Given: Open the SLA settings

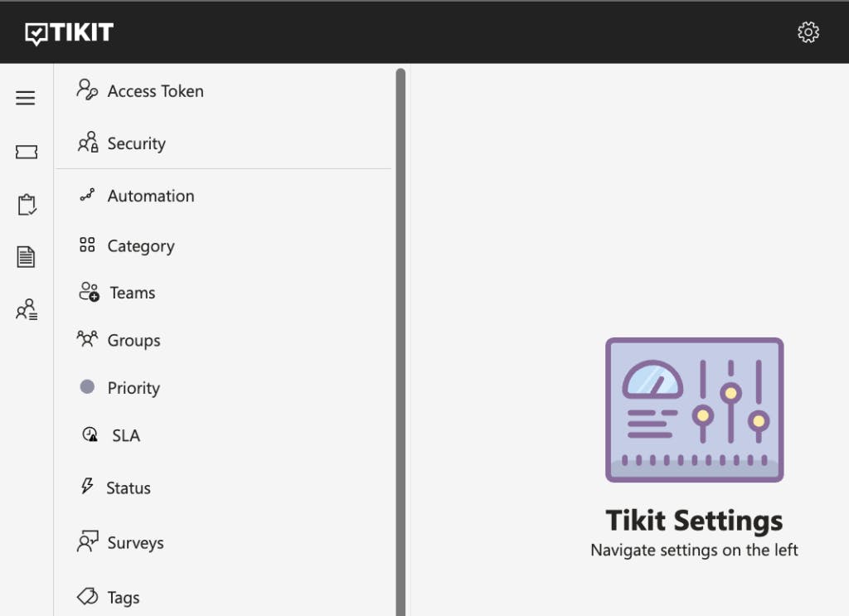Looking at the screenshot, I should point(125,435).
